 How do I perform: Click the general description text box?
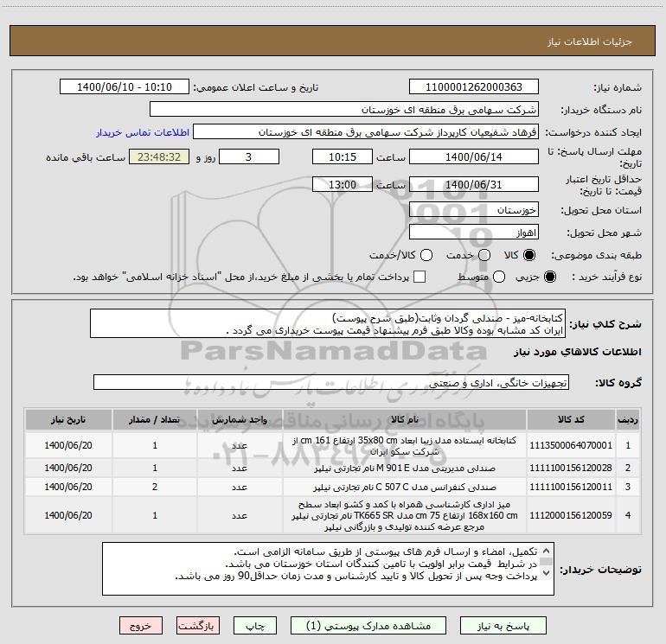coord(328,323)
